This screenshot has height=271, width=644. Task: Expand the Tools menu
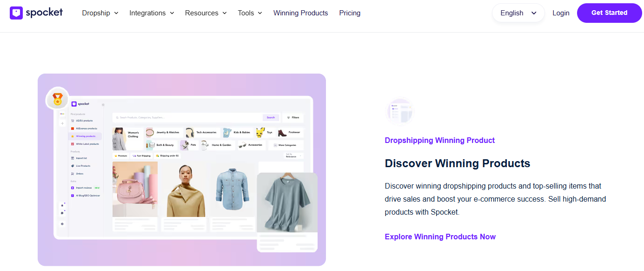coord(250,13)
